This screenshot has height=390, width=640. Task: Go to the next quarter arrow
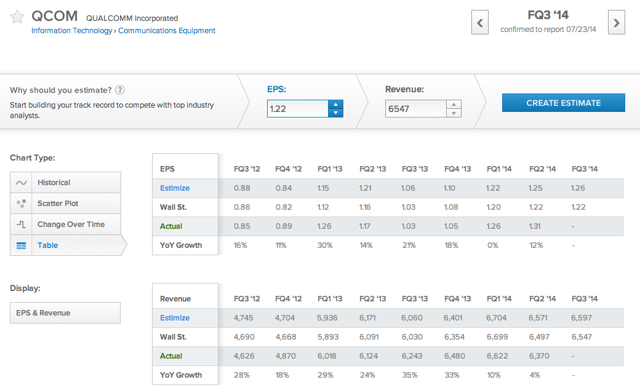tap(616, 23)
